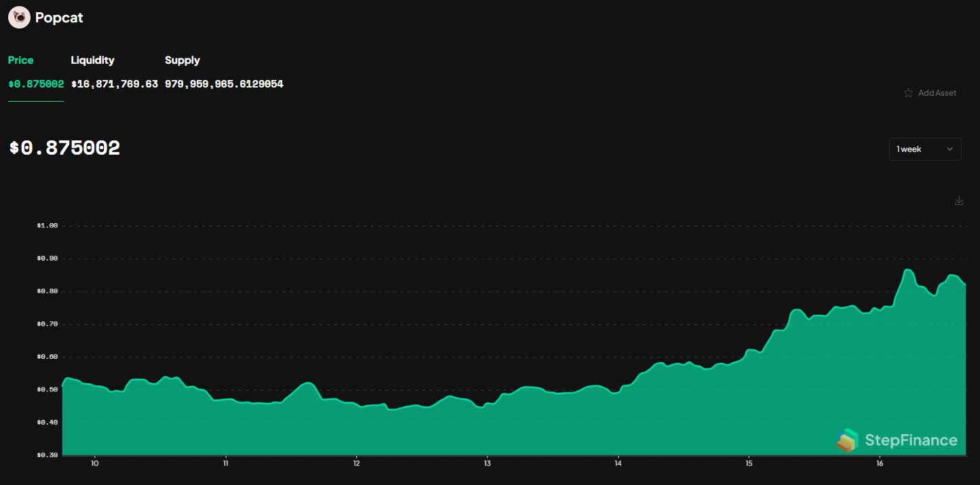Click the liquidity value $16,871,769.63
The image size is (980, 485).
tap(114, 84)
